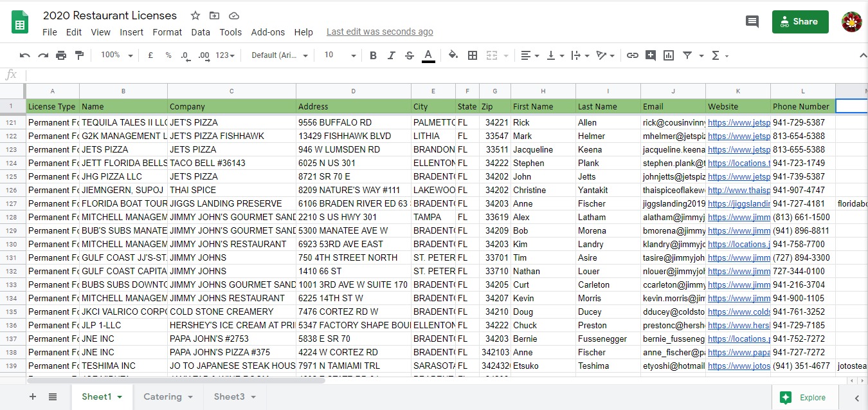Open the Tools menu

click(231, 32)
